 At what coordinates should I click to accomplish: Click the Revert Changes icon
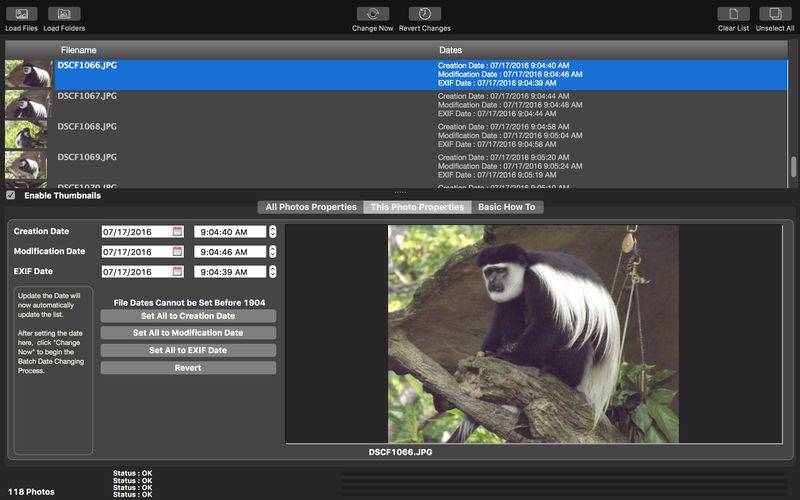click(x=424, y=14)
